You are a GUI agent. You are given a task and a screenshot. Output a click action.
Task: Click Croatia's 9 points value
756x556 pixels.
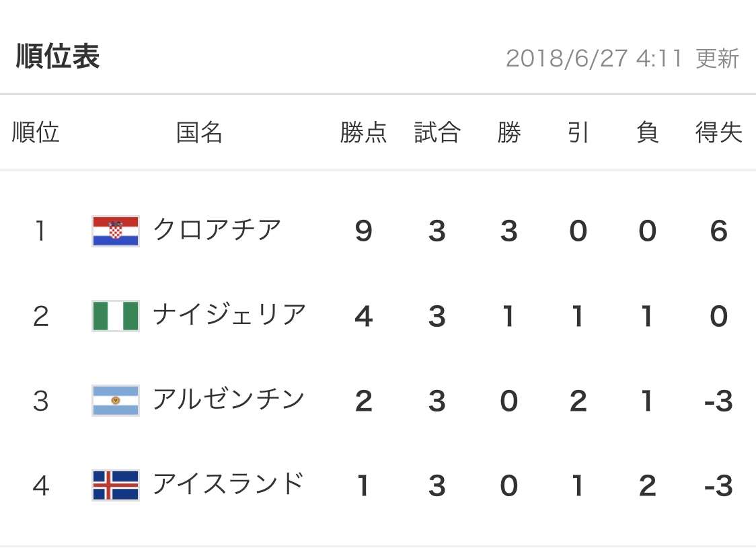coord(363,231)
